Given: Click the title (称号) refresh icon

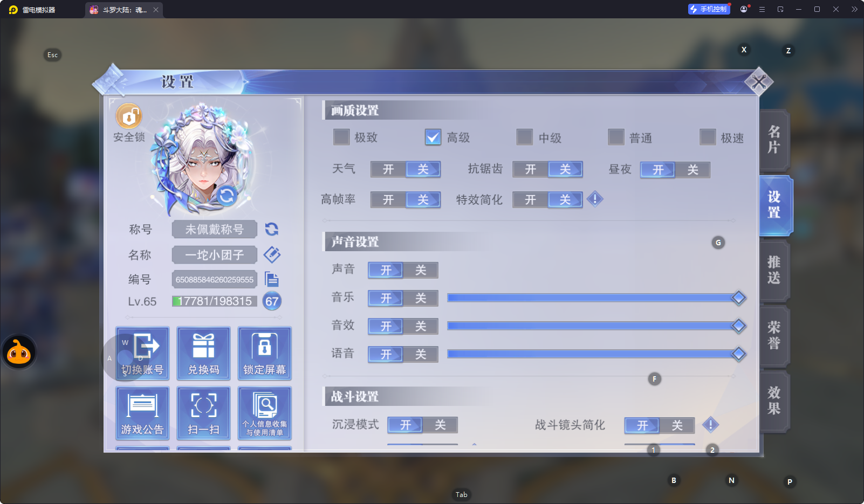Looking at the screenshot, I should point(272,229).
